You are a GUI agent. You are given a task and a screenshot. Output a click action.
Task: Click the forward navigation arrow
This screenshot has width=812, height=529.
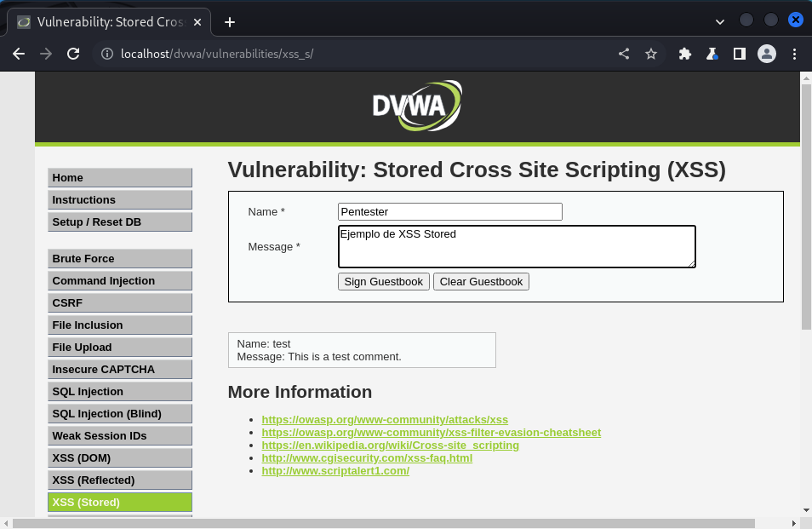point(46,54)
